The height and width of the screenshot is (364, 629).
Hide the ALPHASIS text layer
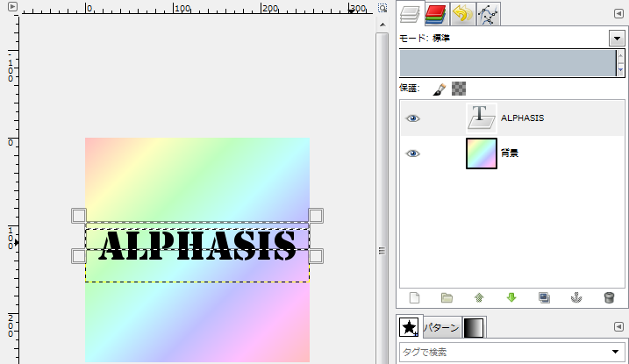click(412, 118)
